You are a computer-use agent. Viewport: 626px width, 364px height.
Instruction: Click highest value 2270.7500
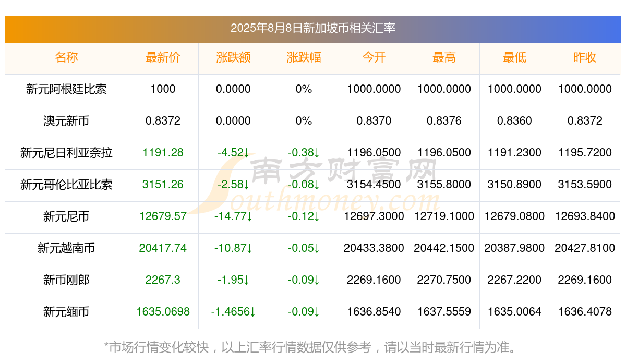[444, 280]
